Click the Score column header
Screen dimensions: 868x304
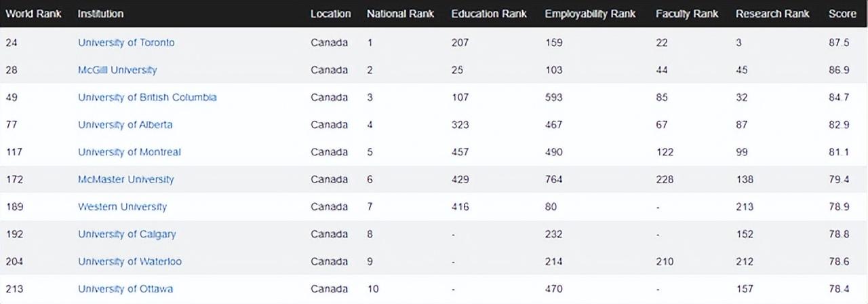point(842,14)
